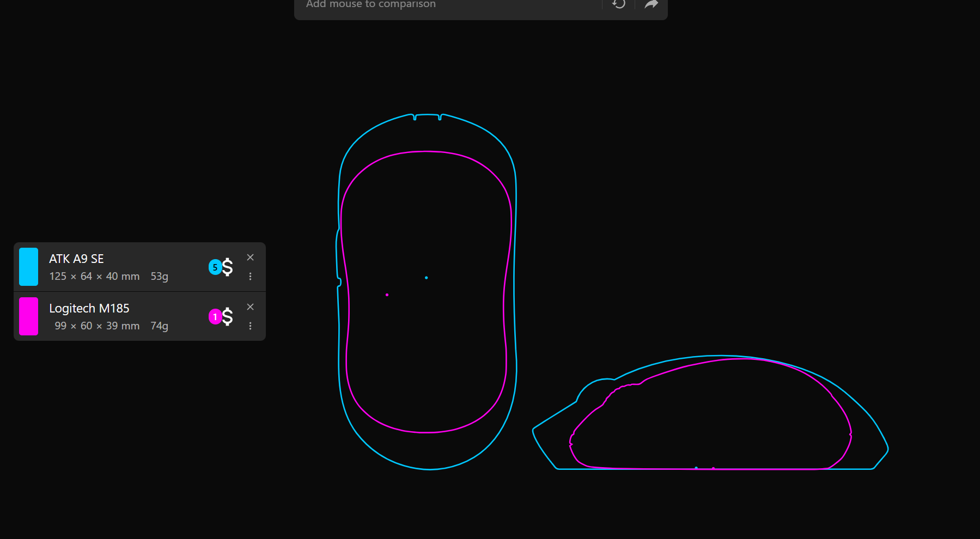Screen dimensions: 980x539
Task: Click the cyan sensor dot in top view
Action: point(426,278)
